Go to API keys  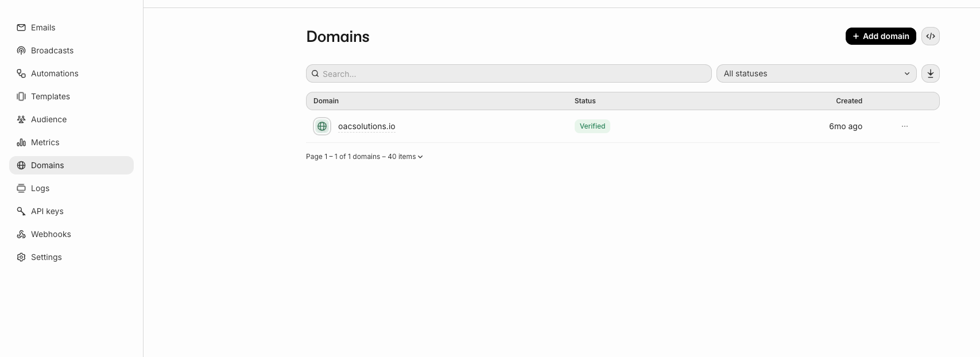(71, 211)
